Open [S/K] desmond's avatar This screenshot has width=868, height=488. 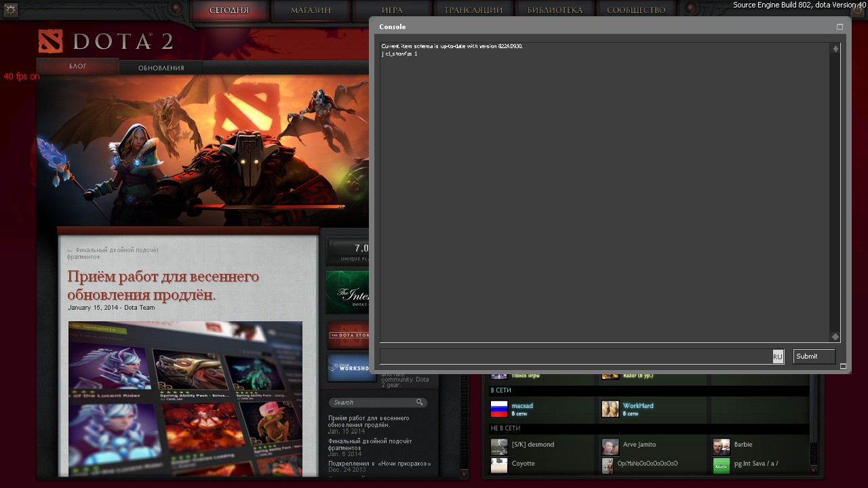coord(499,447)
